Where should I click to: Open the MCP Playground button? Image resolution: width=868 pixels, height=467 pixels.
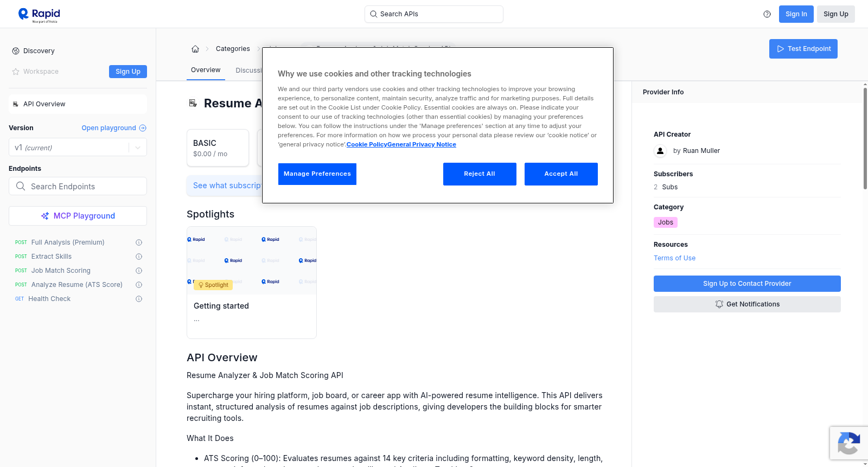(x=78, y=216)
